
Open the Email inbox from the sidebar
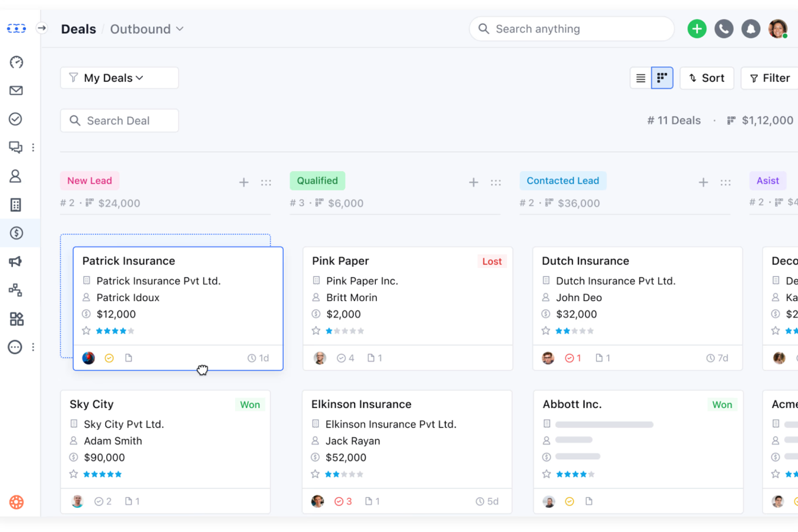point(16,91)
